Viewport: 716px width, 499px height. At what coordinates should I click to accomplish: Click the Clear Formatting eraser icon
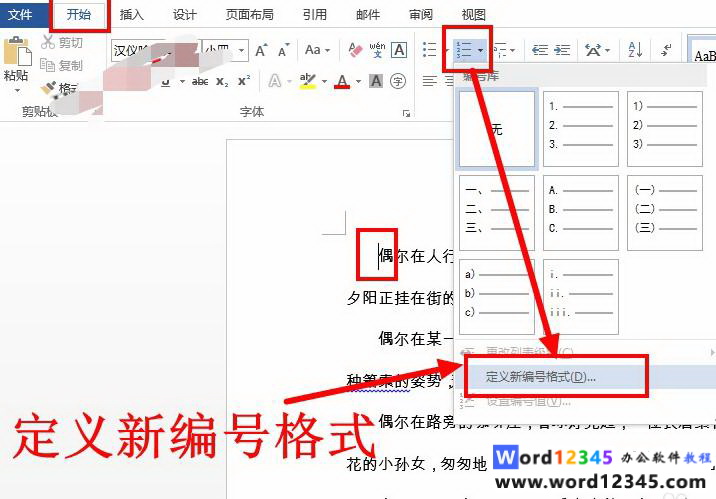pyautogui.click(x=354, y=50)
